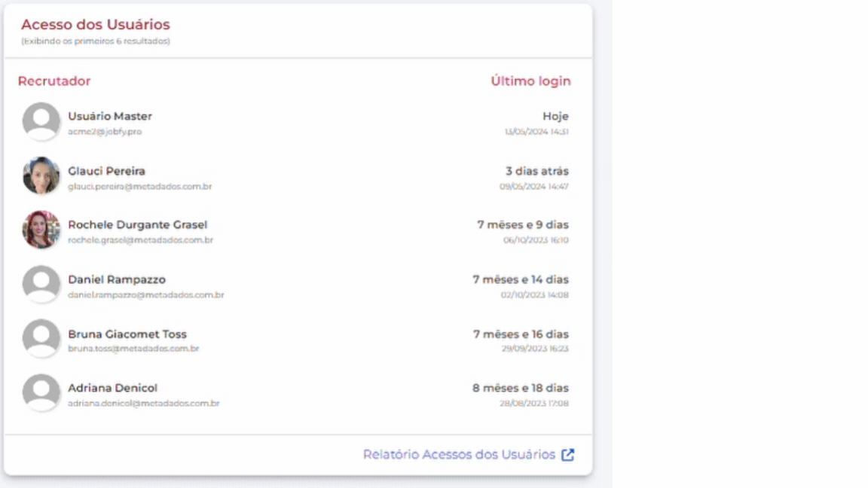Select Rochele Durgante Grasel's avatar photo
The image size is (868, 488).
click(41, 230)
